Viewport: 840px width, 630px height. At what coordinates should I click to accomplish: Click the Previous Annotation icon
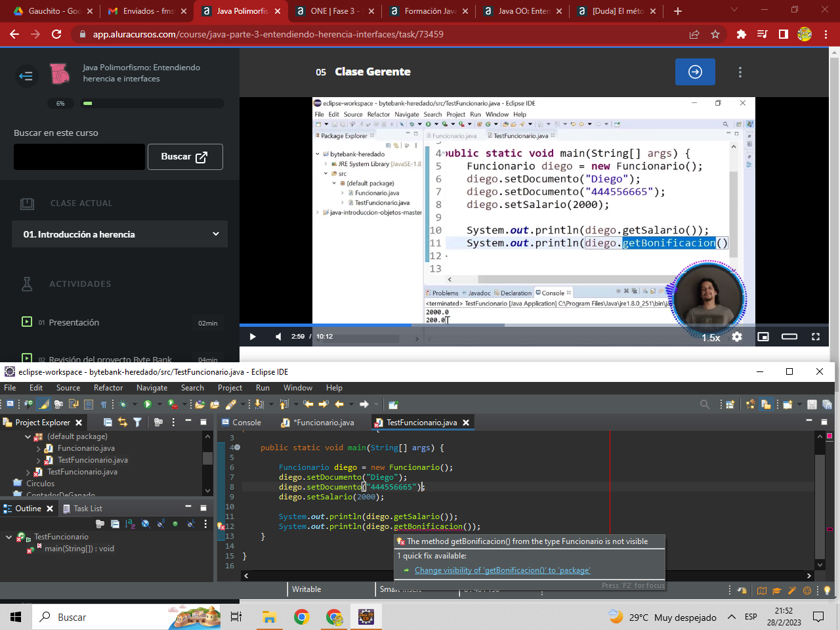click(x=284, y=404)
